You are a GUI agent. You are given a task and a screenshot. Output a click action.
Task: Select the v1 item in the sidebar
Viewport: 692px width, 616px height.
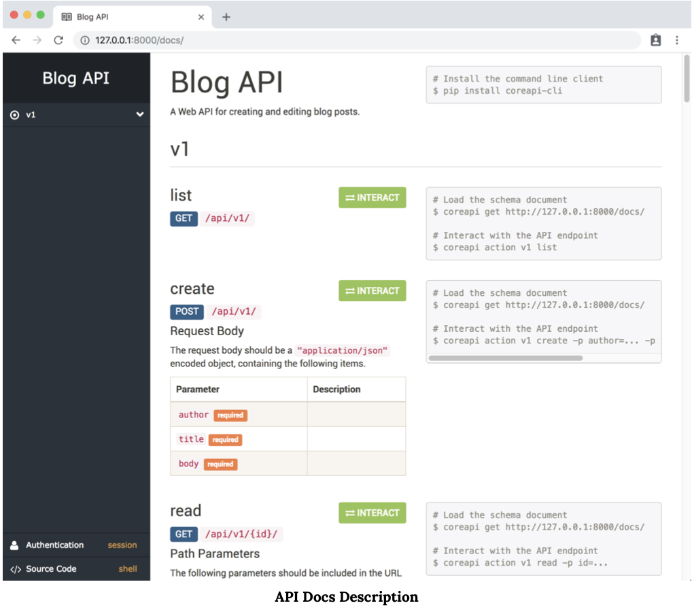[76, 115]
